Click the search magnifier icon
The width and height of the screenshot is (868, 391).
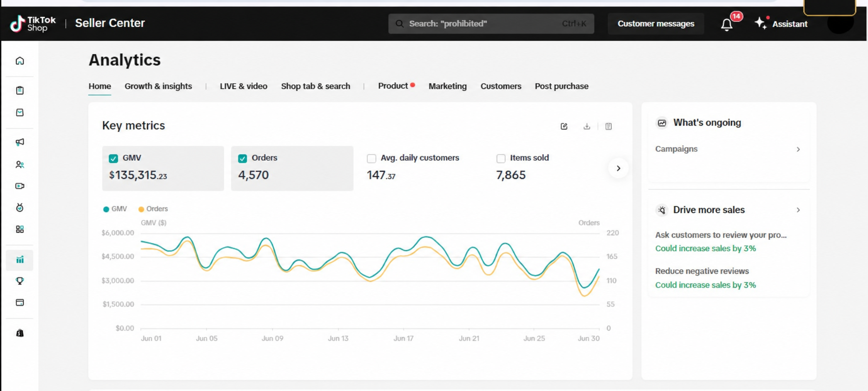400,24
